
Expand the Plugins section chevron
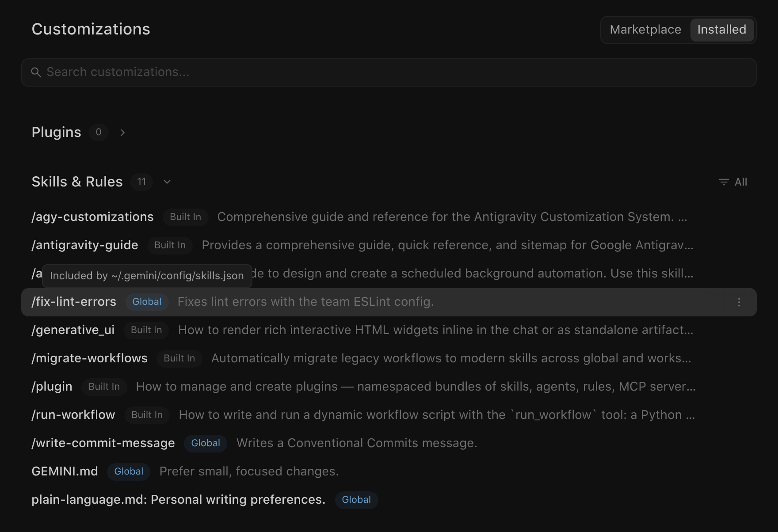(122, 133)
